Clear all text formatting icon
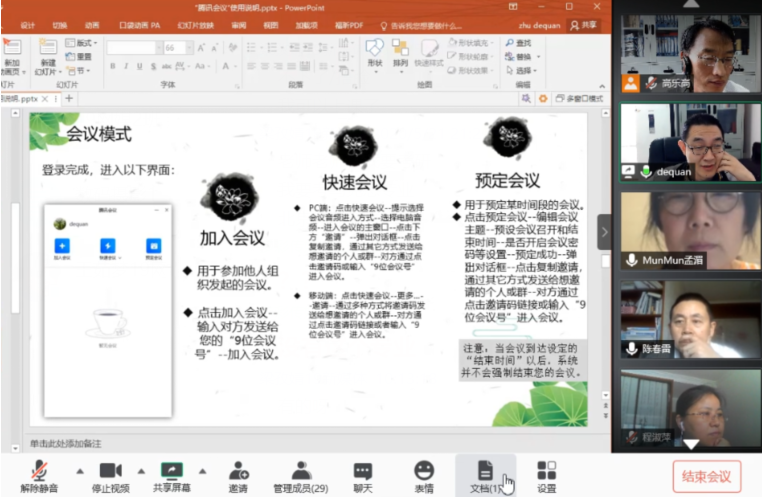The width and height of the screenshot is (762, 497). [233, 48]
